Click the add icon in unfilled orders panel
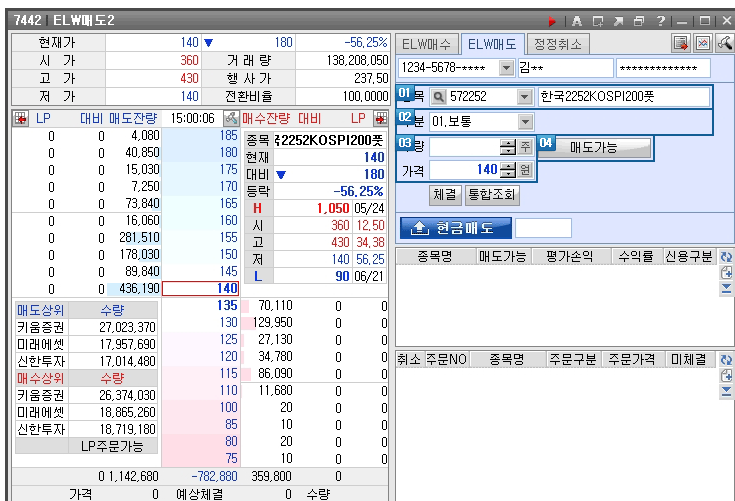Screen dimensions: 735x501 point(726,375)
